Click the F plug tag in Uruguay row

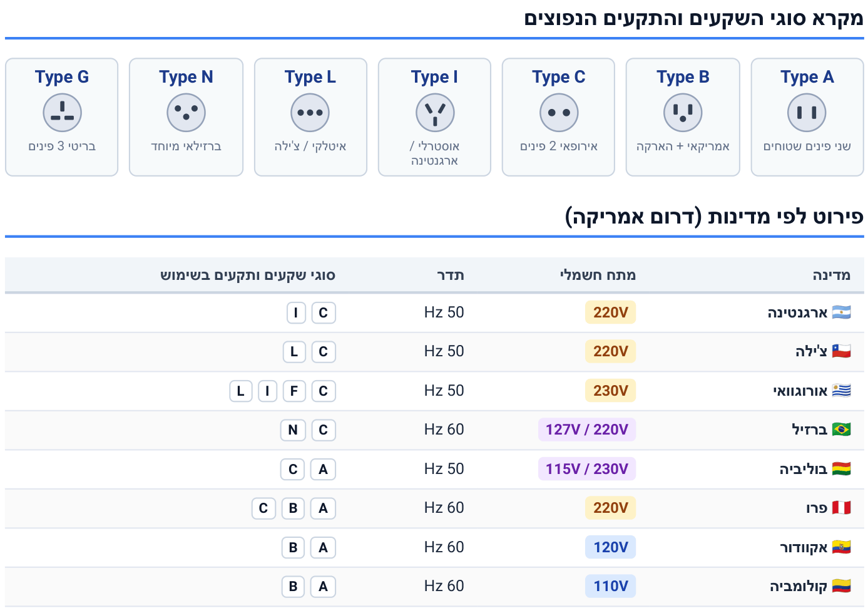[x=294, y=391]
